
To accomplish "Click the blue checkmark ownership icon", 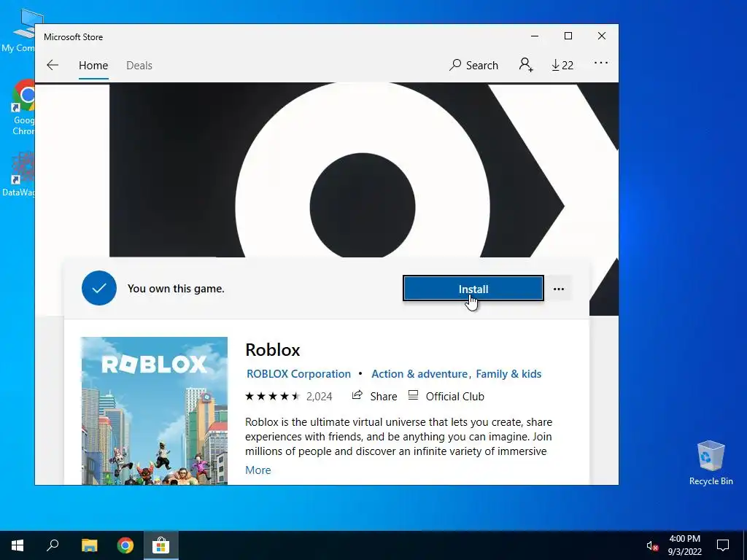I will click(99, 288).
